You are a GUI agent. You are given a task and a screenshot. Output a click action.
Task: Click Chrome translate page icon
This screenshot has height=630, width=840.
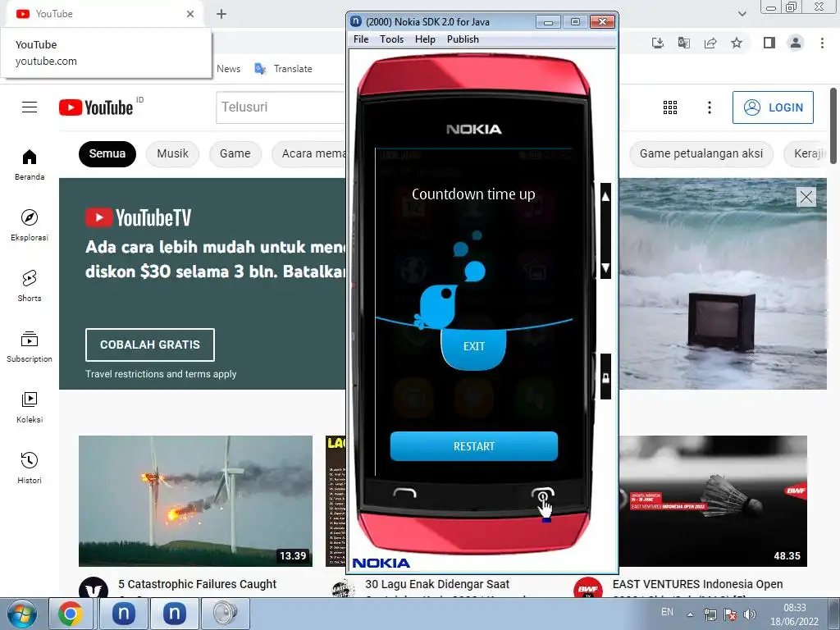coord(684,43)
